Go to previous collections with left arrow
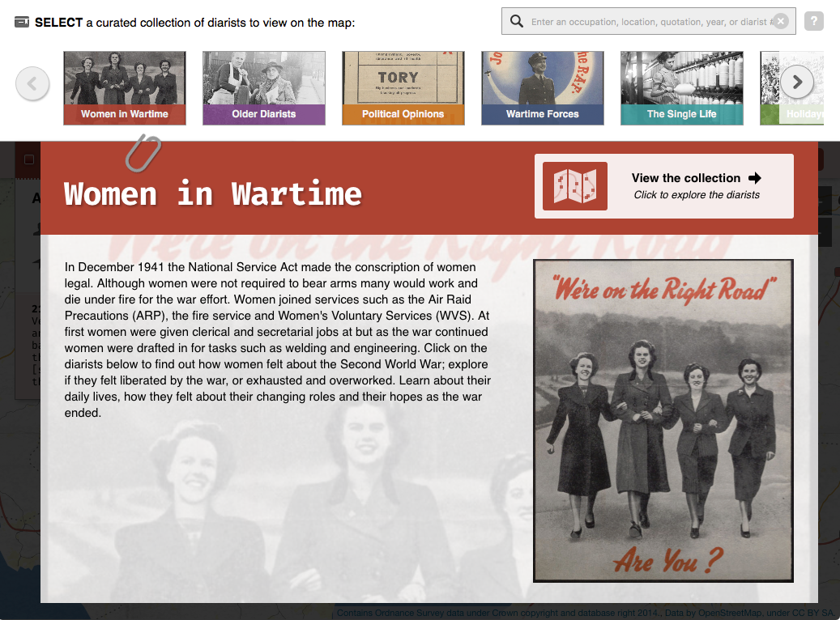Screen dimensions: 840x620 [x=32, y=83]
